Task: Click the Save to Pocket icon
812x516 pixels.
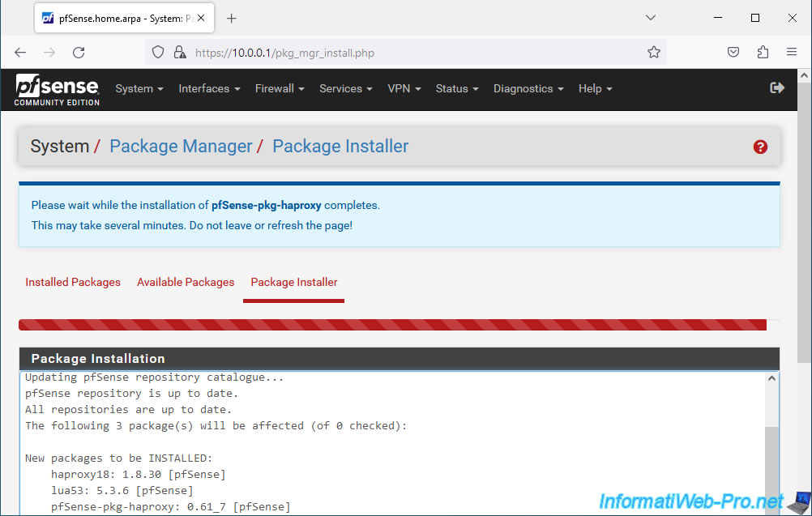Action: click(733, 52)
